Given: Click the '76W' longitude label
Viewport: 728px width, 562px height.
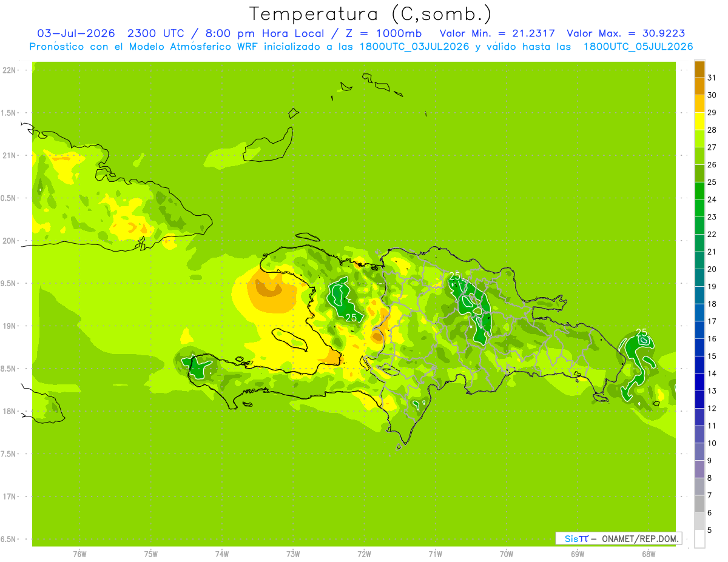Looking at the screenshot, I should (79, 554).
